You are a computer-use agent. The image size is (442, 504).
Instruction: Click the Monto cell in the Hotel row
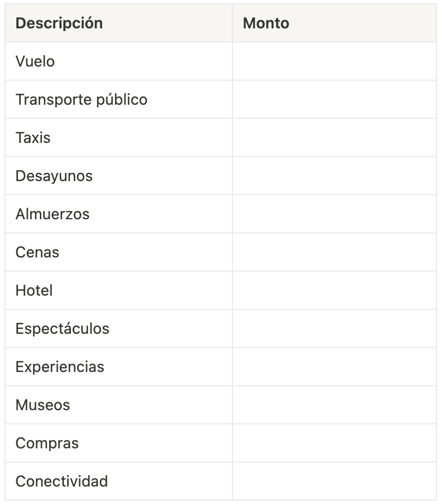pyautogui.click(x=335, y=291)
